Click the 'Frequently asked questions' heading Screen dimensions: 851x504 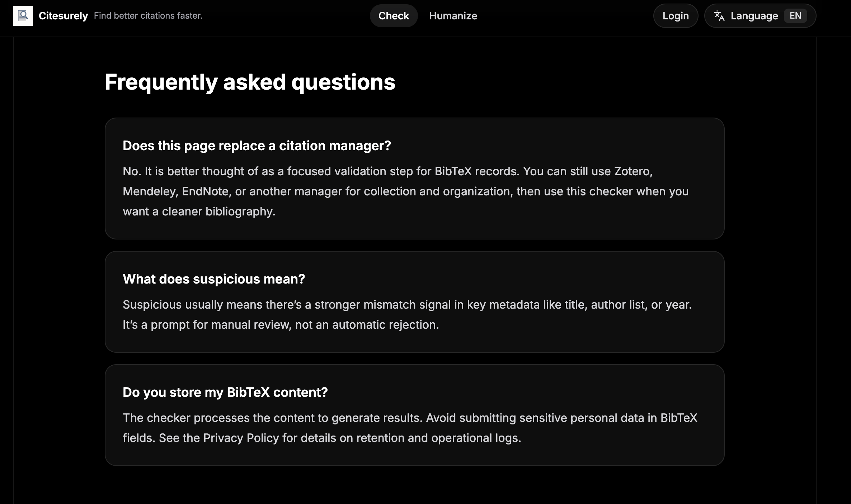click(250, 82)
